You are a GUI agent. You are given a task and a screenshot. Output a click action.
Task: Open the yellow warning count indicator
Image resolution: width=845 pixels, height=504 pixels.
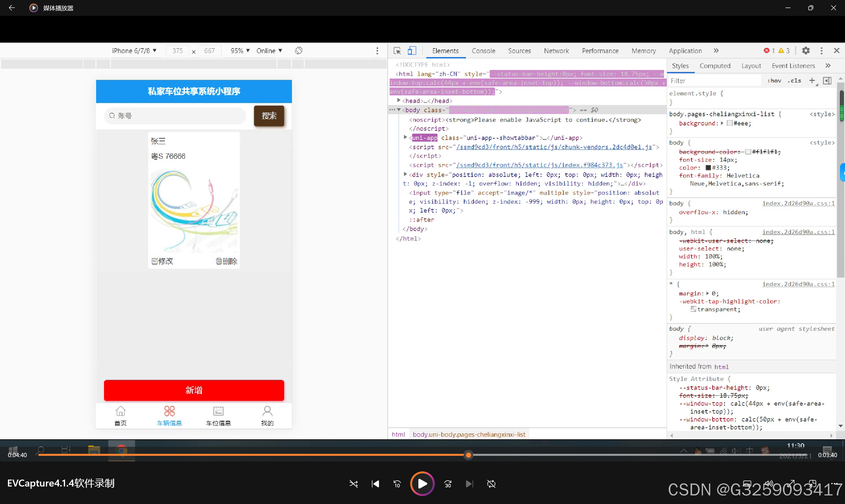pyautogui.click(x=784, y=50)
